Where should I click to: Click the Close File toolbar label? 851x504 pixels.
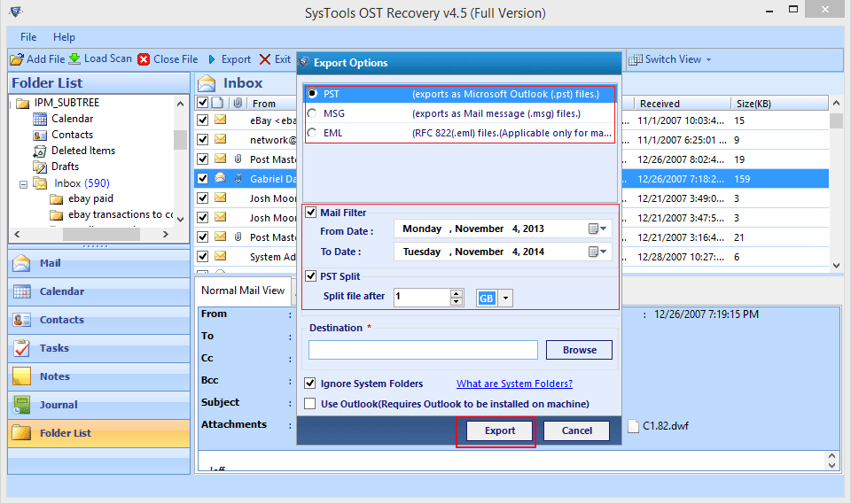(x=176, y=59)
